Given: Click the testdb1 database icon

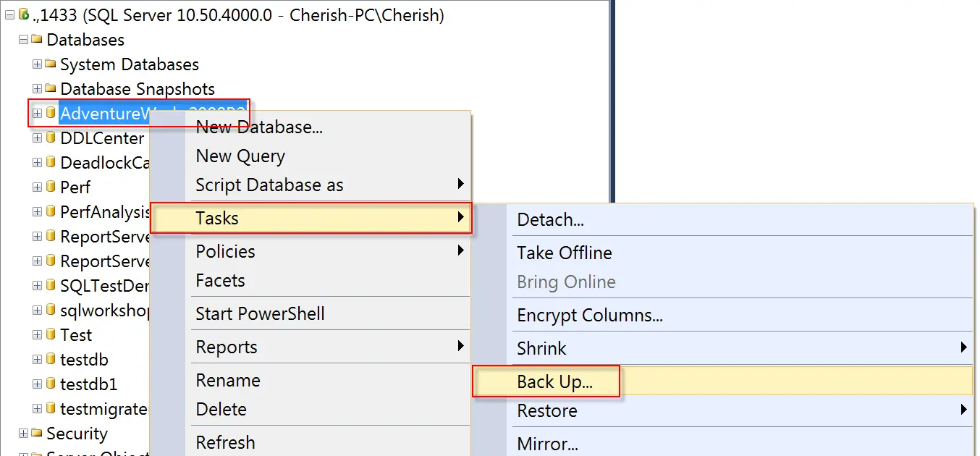Looking at the screenshot, I should [x=51, y=384].
